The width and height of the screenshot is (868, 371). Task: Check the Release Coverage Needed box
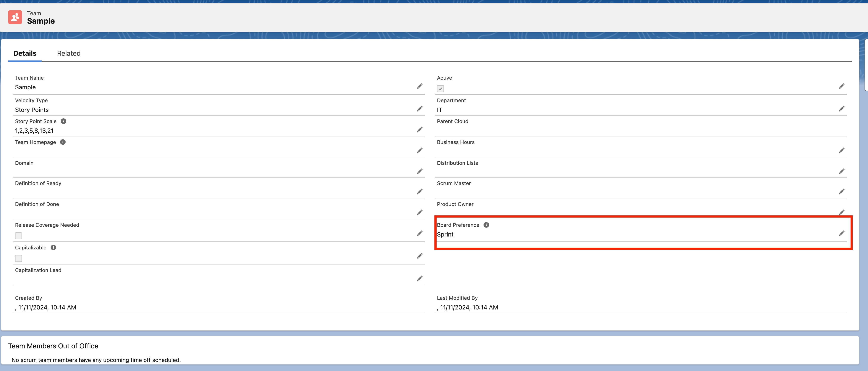point(19,236)
